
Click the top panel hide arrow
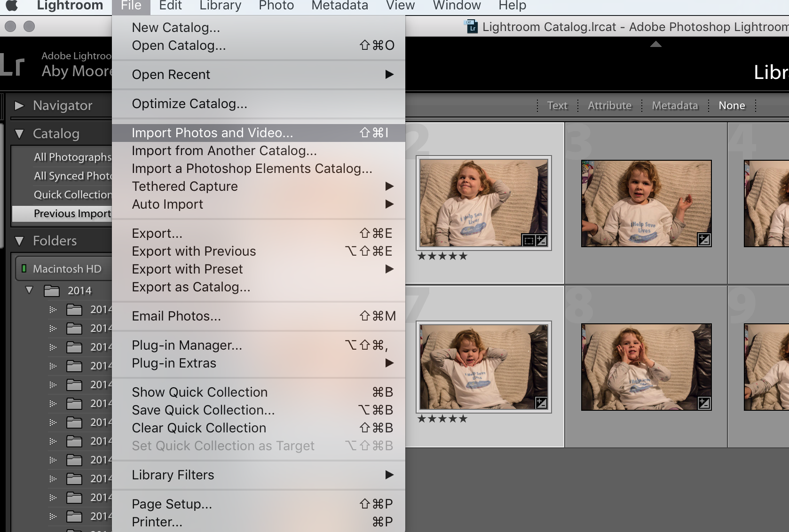click(656, 44)
